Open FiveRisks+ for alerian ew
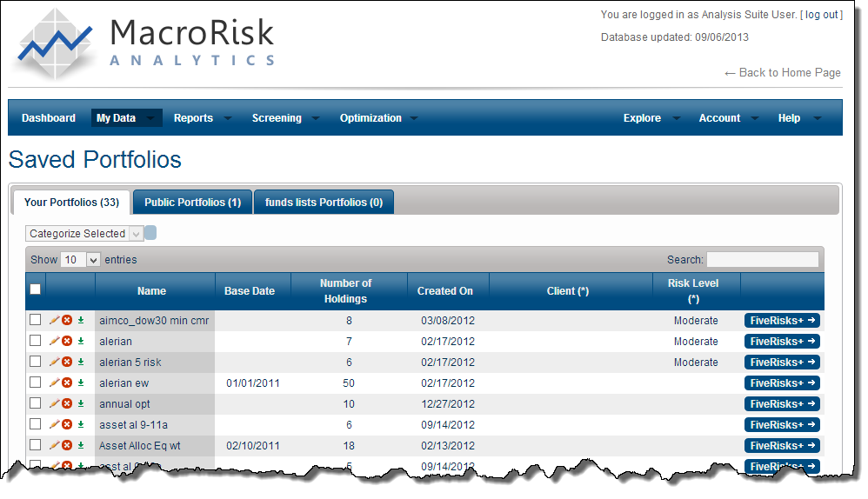Screen dimensions: 868x499 (x=782, y=383)
